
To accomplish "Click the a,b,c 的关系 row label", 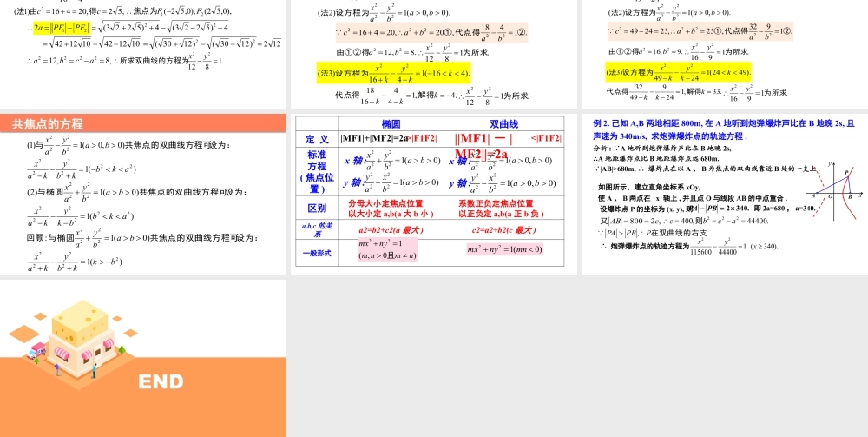I will [317, 230].
